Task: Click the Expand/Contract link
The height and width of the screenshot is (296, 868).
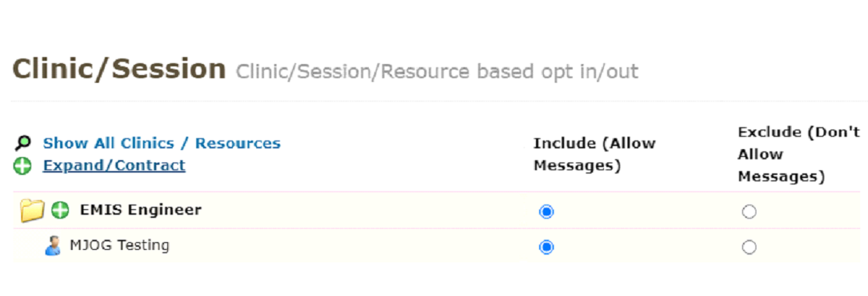Action: pyautogui.click(x=114, y=166)
